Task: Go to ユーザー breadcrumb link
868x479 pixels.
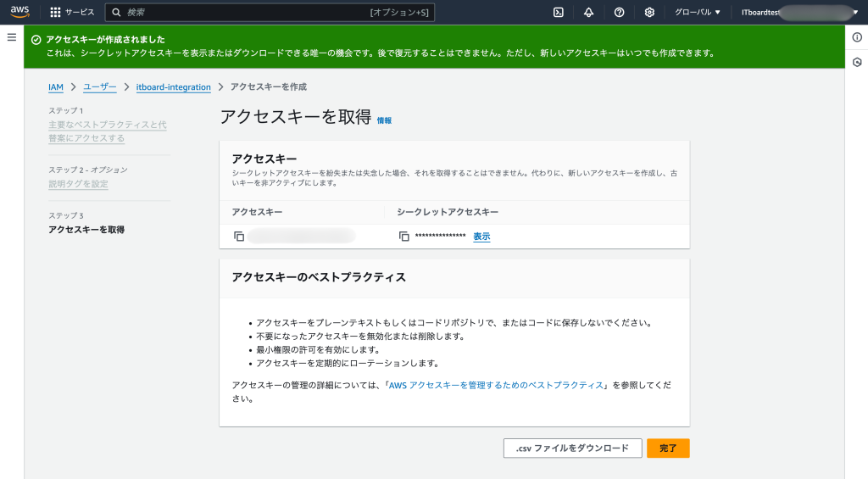Action: click(x=100, y=86)
